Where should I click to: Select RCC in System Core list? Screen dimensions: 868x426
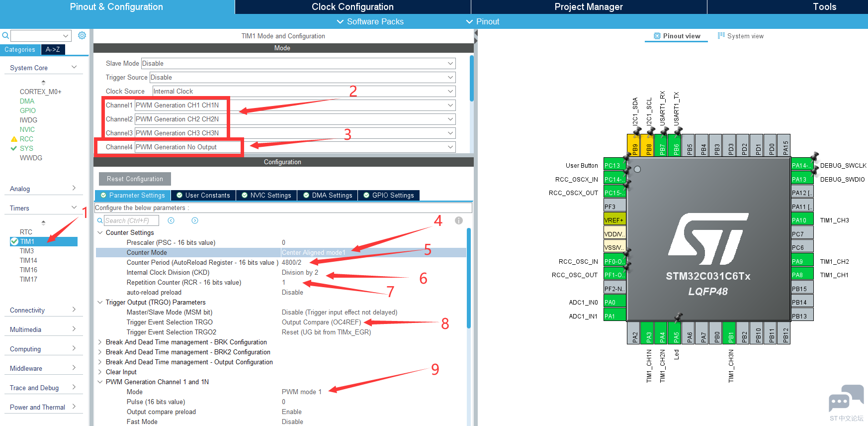pyautogui.click(x=26, y=139)
